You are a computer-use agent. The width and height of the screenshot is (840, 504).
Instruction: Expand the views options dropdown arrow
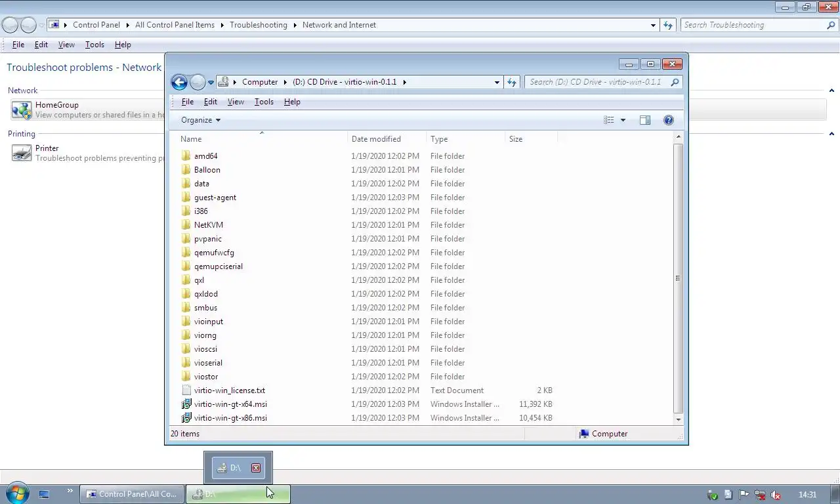pyautogui.click(x=623, y=120)
